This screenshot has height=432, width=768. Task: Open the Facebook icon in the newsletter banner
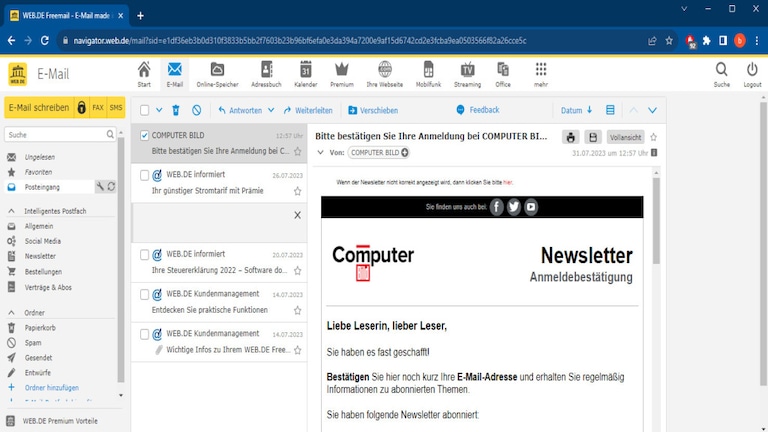pyautogui.click(x=496, y=207)
